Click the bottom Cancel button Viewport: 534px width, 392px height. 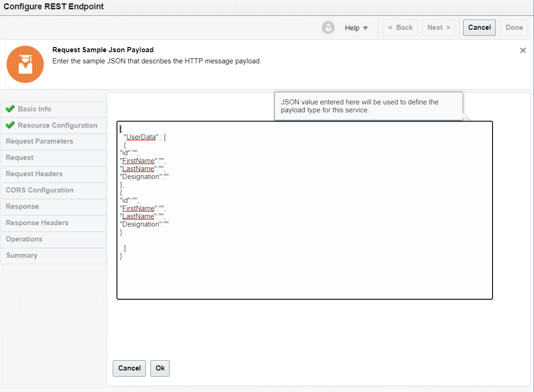pos(129,368)
